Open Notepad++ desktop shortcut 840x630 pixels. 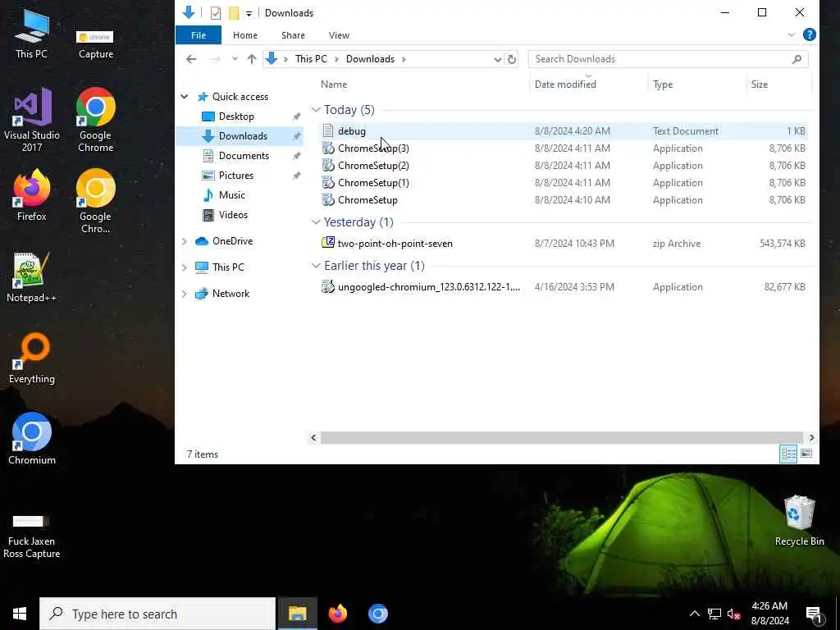(32, 277)
